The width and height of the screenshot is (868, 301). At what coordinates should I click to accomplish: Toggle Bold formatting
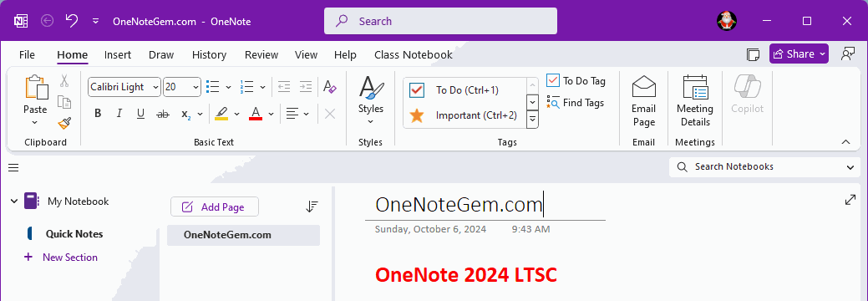pyautogui.click(x=98, y=114)
